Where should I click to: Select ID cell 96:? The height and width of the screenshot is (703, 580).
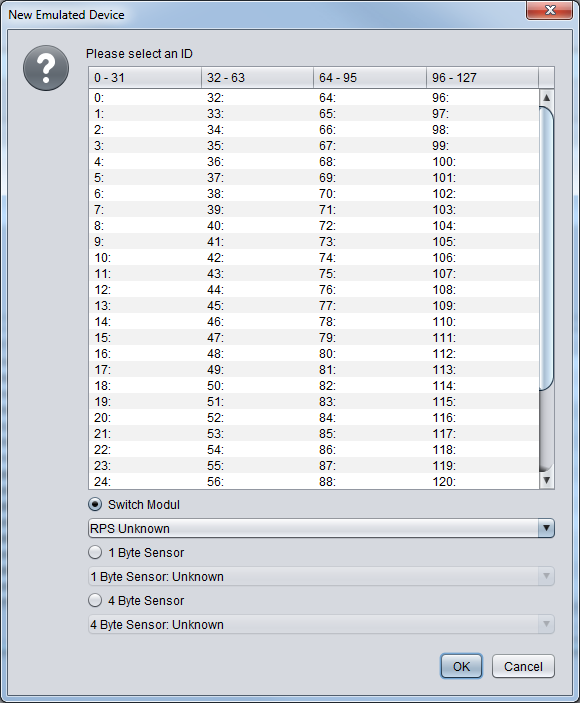[x=483, y=97]
